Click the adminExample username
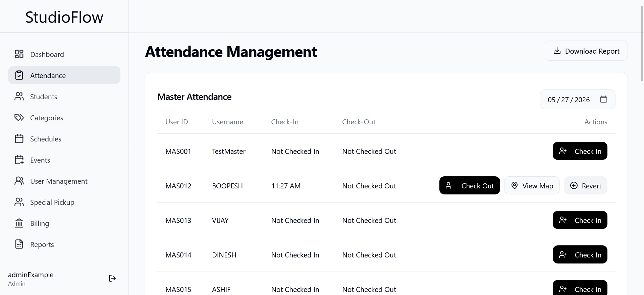Image resolution: width=644 pixels, height=295 pixels. (31, 275)
